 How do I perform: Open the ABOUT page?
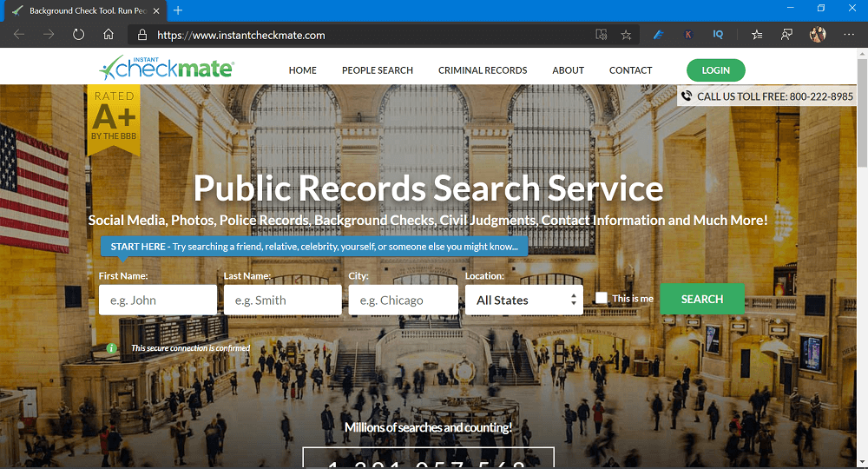click(568, 70)
